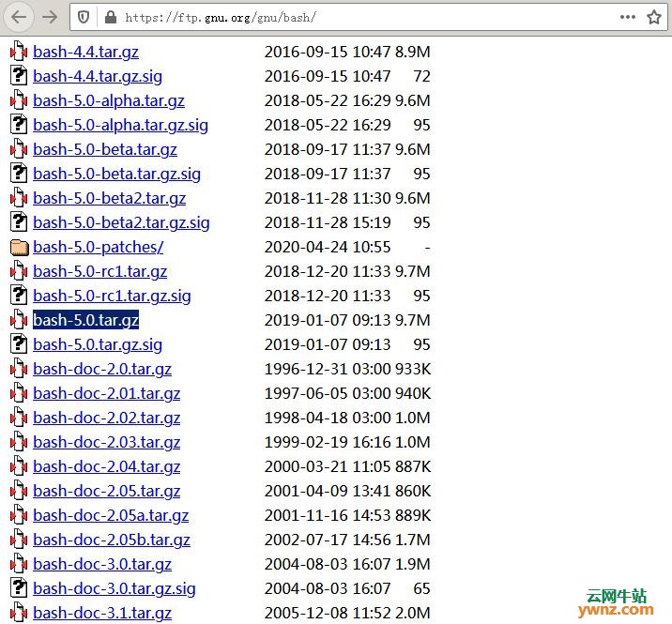Open the bash-5.0.tar.gz.sig link
This screenshot has height=624, width=672.
[x=98, y=345]
